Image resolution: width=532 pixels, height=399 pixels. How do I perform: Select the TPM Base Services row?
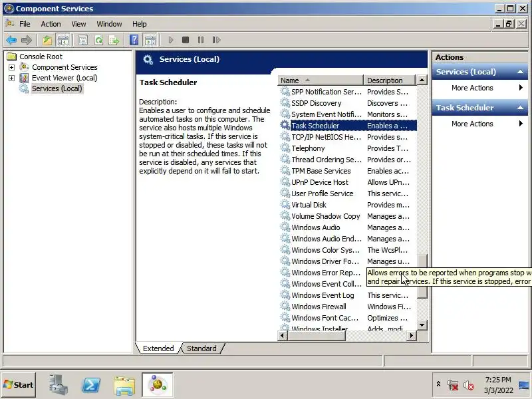click(348, 171)
